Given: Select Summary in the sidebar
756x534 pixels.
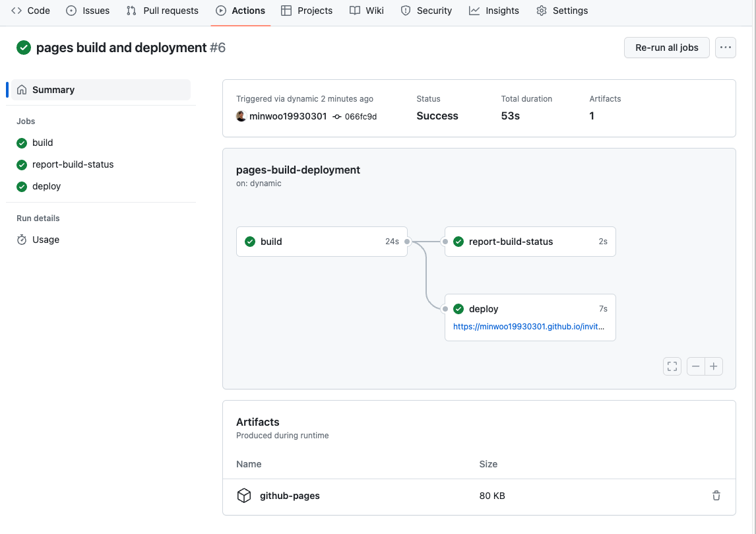Looking at the screenshot, I should (101, 90).
